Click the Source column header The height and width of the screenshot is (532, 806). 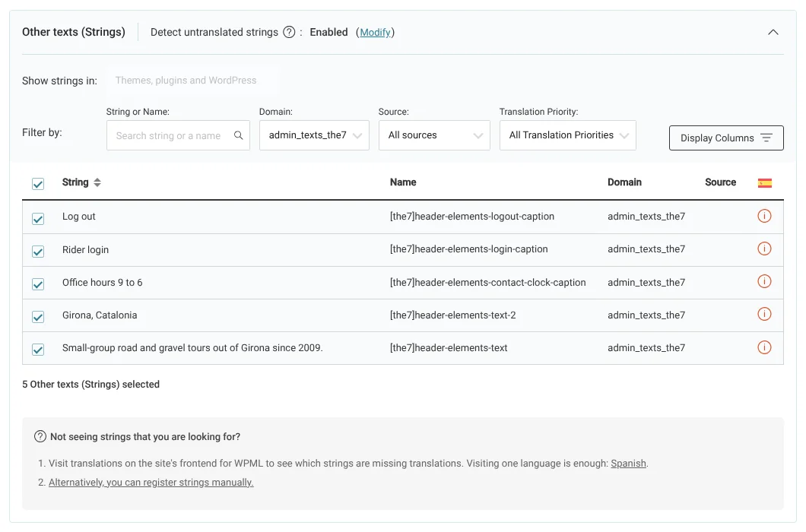(721, 182)
